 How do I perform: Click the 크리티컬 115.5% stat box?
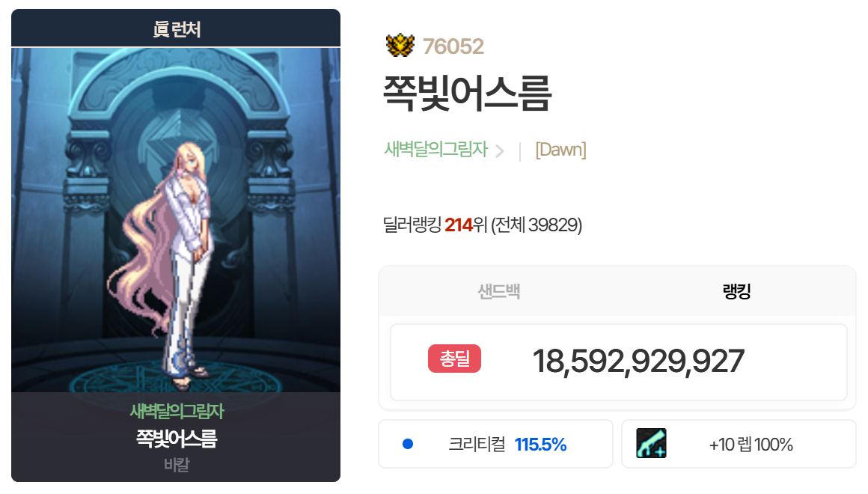pyautogui.click(x=495, y=444)
